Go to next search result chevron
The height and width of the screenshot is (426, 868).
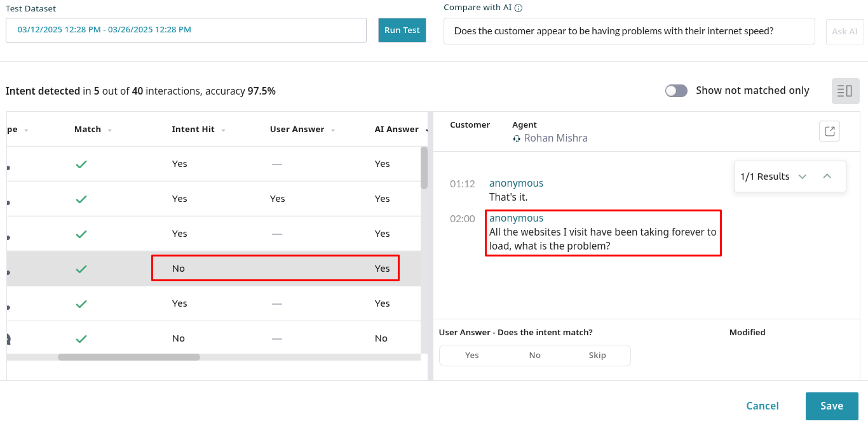coord(803,176)
